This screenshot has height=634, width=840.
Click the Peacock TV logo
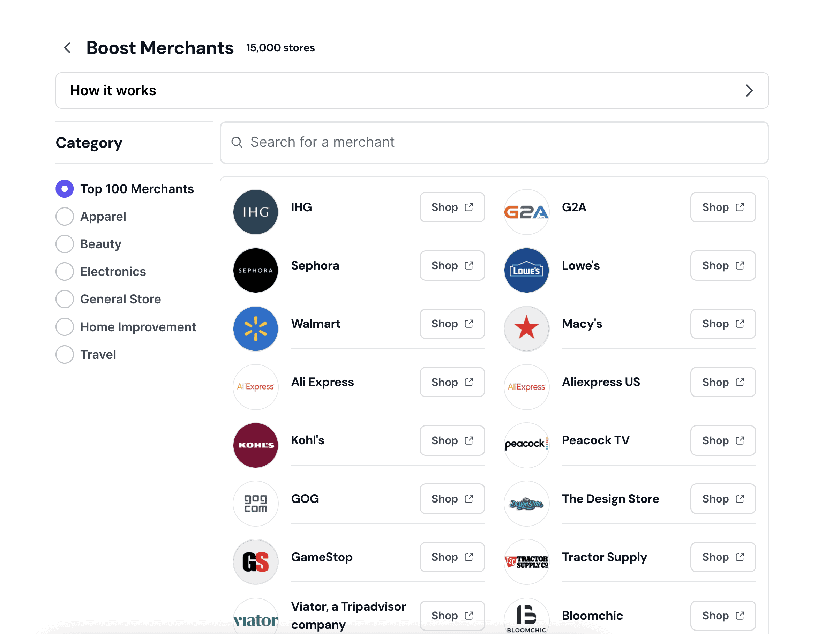(526, 445)
